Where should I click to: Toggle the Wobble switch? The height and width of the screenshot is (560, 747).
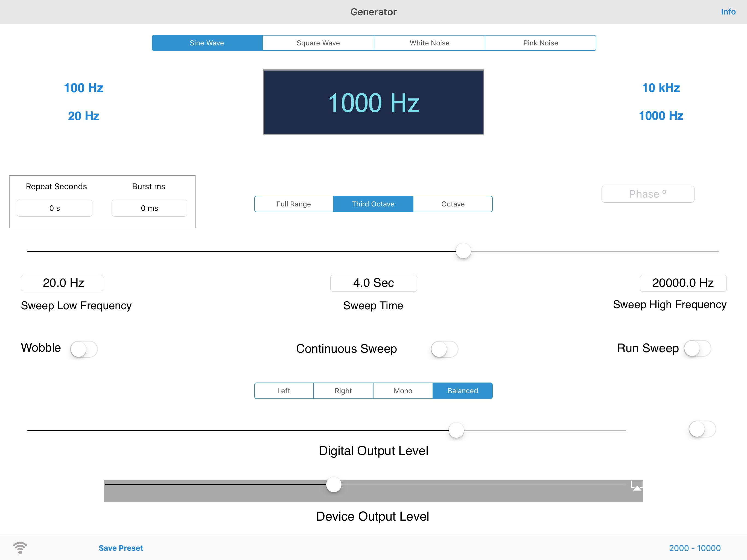pos(84,349)
